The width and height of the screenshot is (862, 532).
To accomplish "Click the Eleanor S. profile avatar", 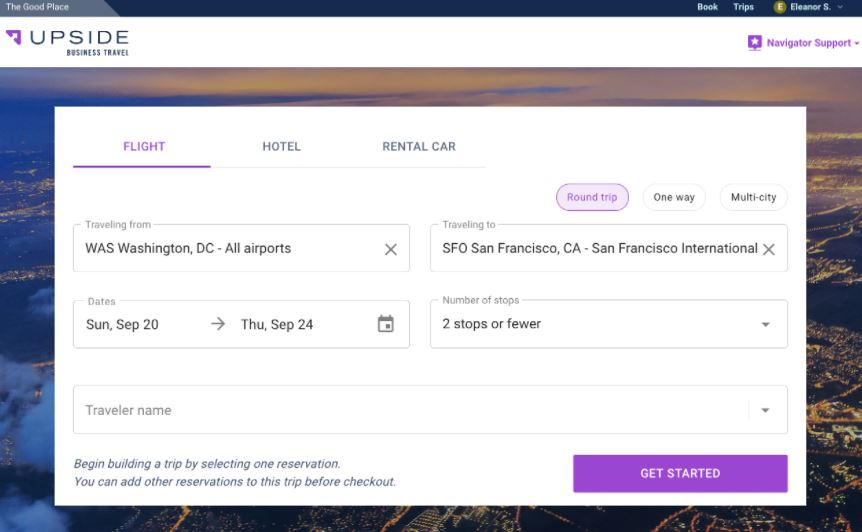I will (780, 7).
